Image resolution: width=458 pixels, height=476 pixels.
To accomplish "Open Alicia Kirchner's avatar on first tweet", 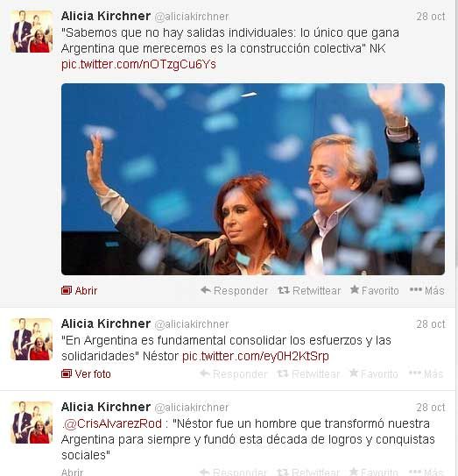I will point(32,32).
